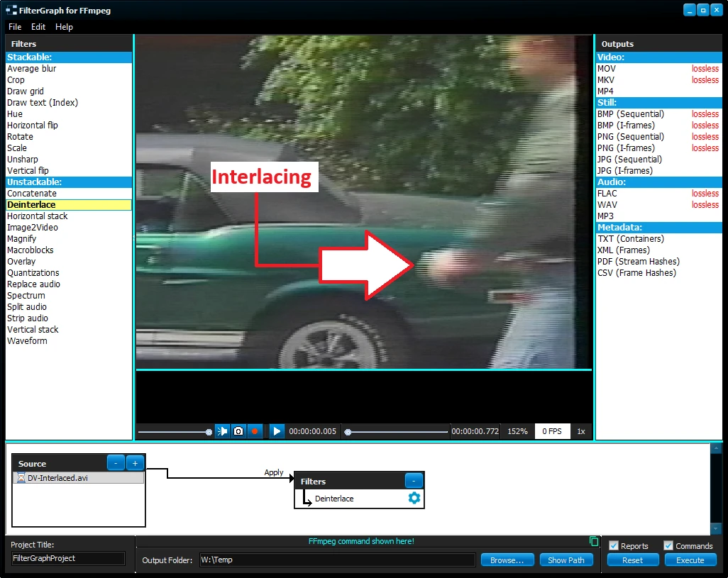Click the 1x playback speed button
The width and height of the screenshot is (728, 578).
click(x=581, y=431)
